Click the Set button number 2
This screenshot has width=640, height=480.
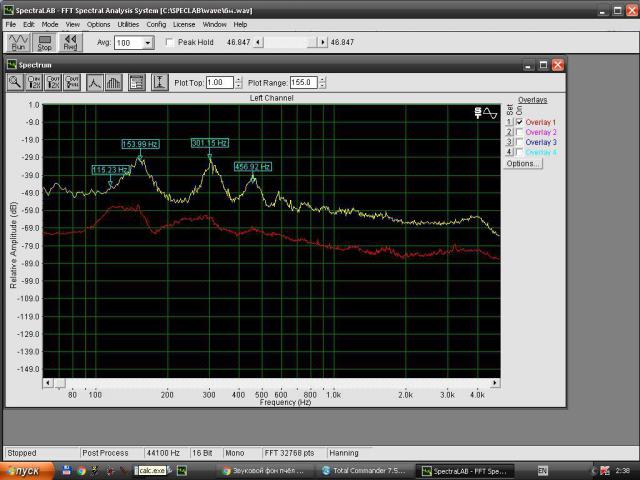(x=509, y=132)
